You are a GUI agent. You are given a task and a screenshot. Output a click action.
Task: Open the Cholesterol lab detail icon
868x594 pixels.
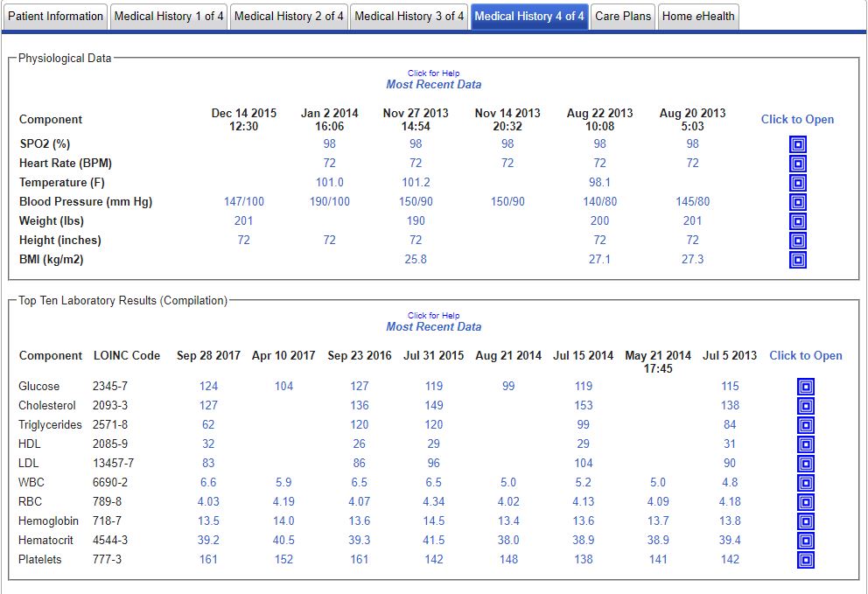click(806, 406)
